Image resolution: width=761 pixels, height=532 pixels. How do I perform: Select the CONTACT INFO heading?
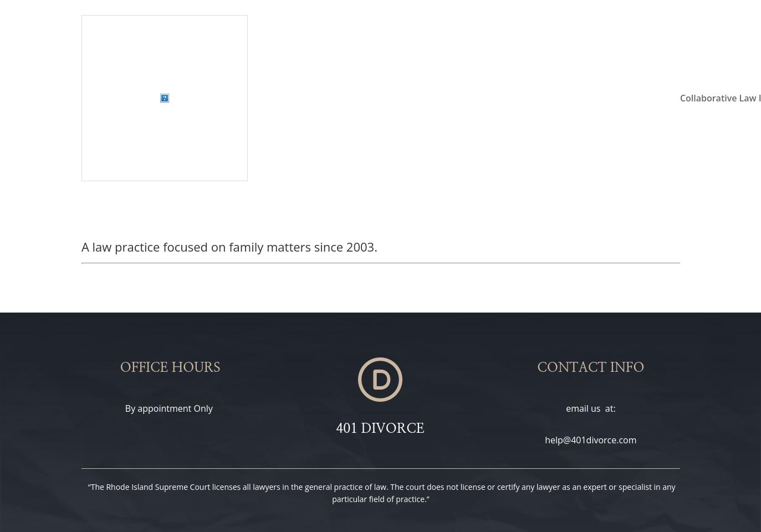tap(590, 367)
